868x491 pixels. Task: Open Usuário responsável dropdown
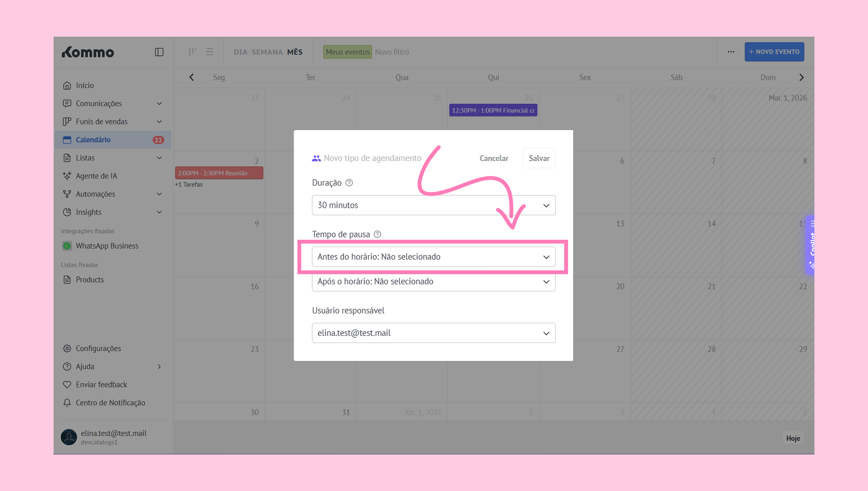click(x=433, y=333)
